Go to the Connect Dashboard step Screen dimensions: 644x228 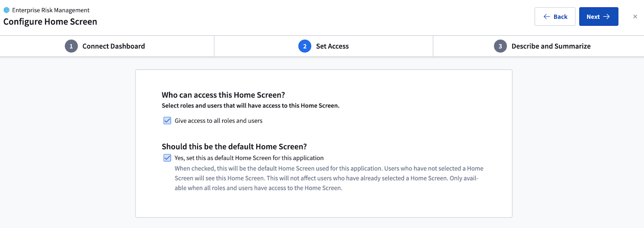(x=107, y=46)
